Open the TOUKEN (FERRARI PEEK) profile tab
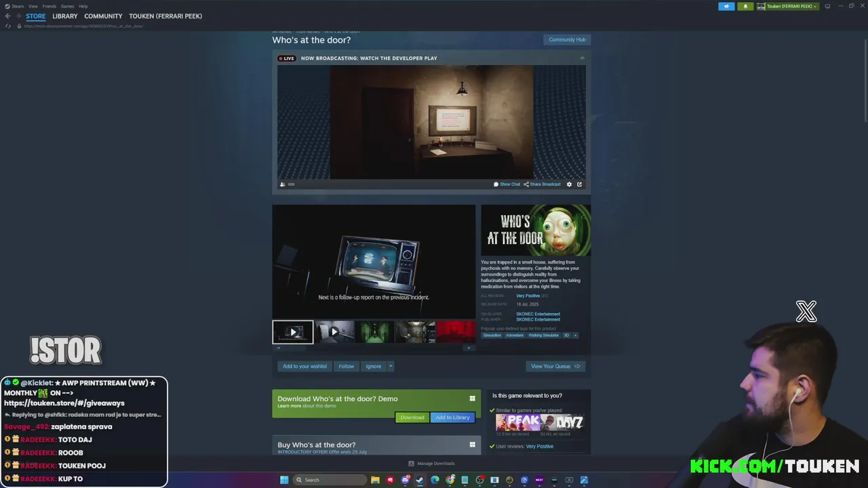 coord(165,16)
